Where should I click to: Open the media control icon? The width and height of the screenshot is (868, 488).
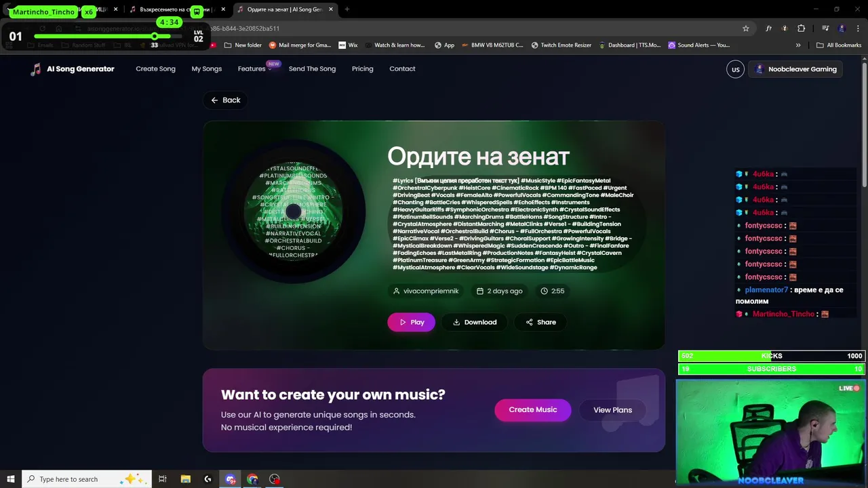(825, 28)
